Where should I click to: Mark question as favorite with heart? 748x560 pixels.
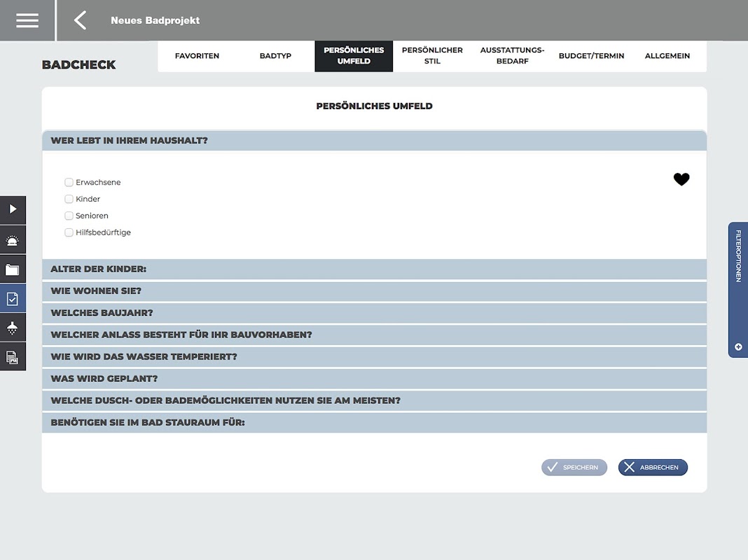(681, 179)
